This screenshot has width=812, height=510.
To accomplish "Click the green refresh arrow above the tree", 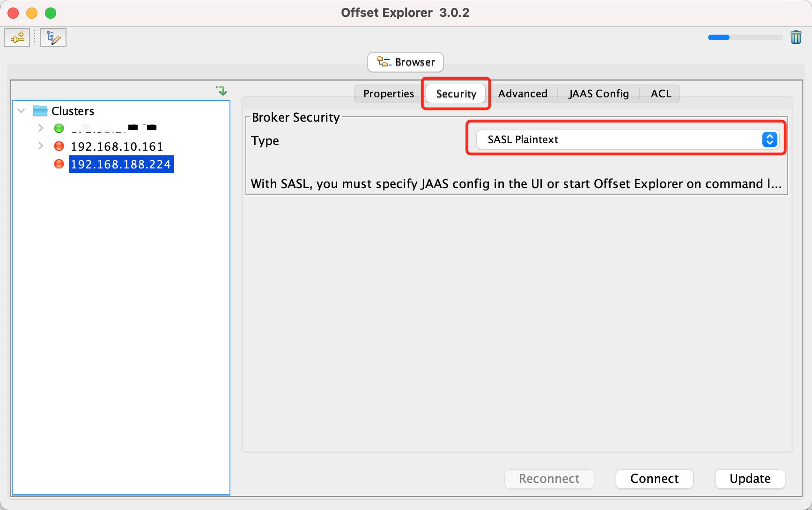I will pos(221,90).
